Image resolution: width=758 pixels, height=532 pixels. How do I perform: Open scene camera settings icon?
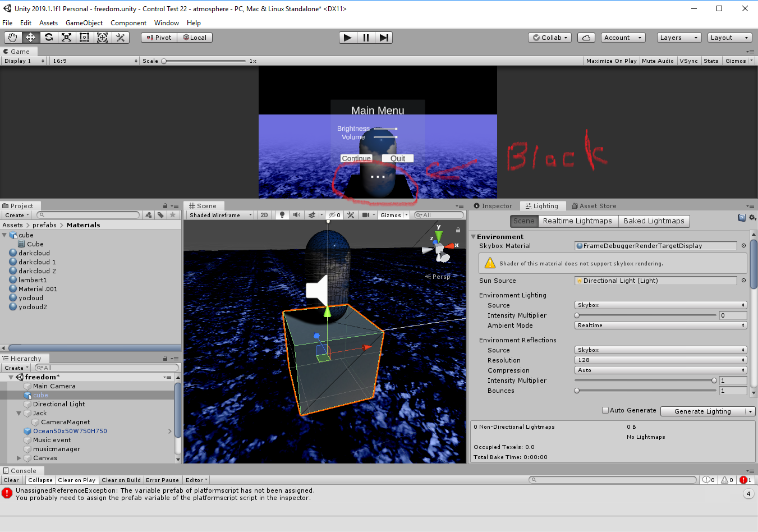[x=366, y=215]
